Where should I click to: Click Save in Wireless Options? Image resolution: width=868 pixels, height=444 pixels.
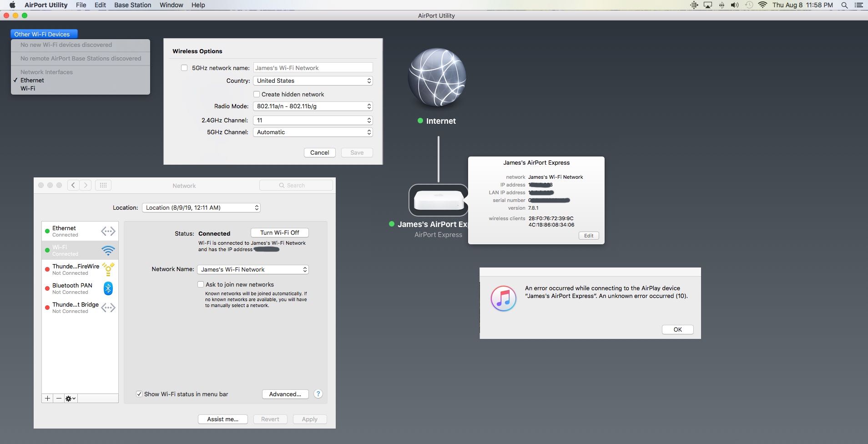[x=357, y=152]
